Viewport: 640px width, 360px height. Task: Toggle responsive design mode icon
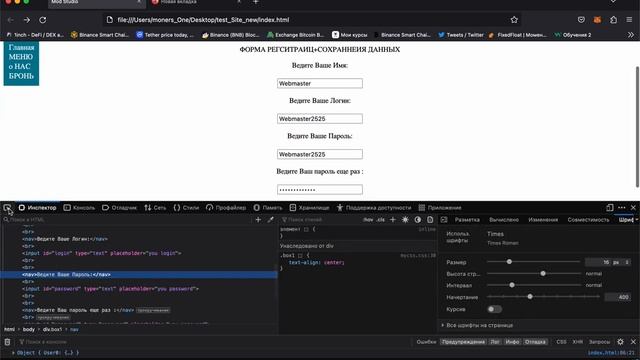610,208
